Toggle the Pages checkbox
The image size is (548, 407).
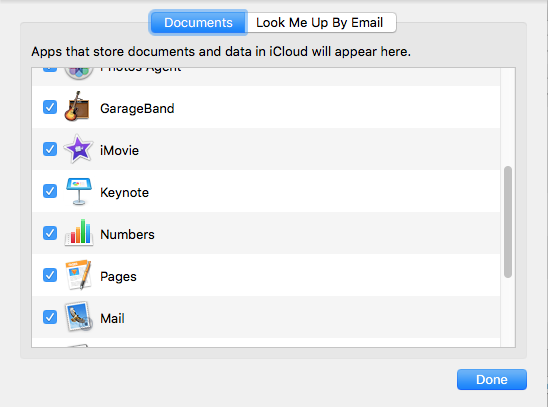click(50, 275)
